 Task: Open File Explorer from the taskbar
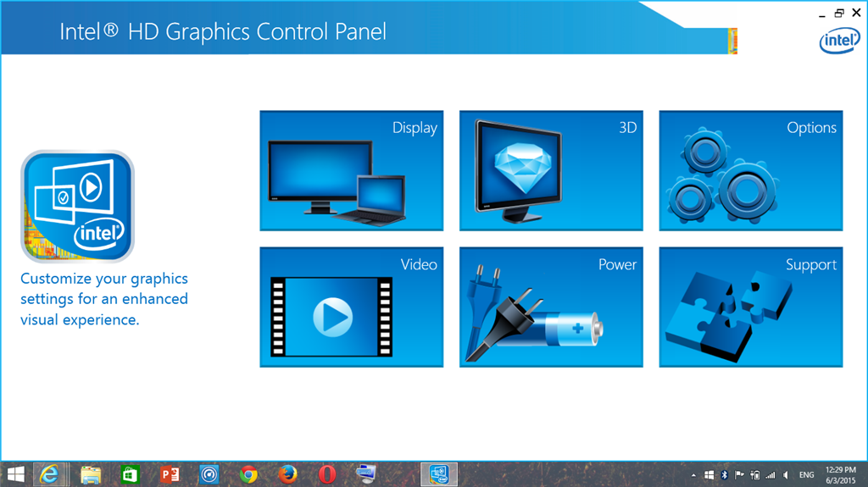click(90, 475)
